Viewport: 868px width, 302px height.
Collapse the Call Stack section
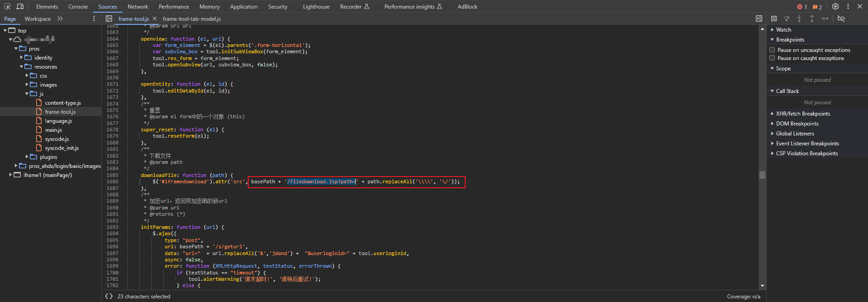pos(787,91)
